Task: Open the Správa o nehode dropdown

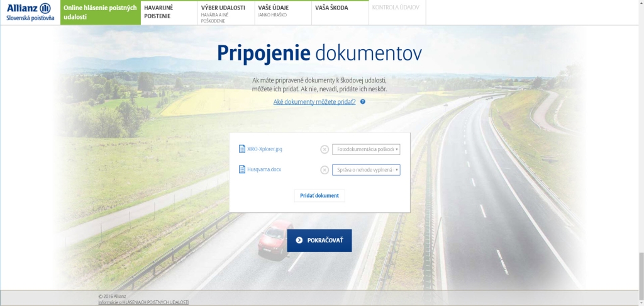Action: [366, 169]
